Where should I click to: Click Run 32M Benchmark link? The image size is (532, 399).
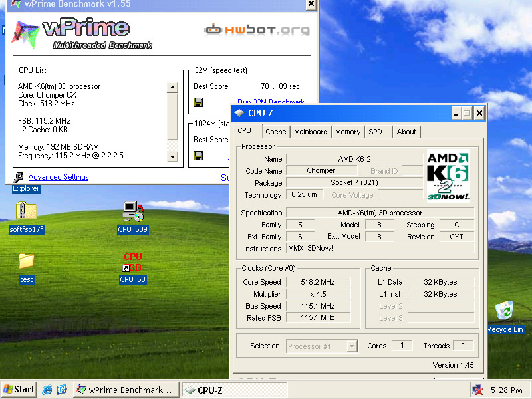point(271,102)
